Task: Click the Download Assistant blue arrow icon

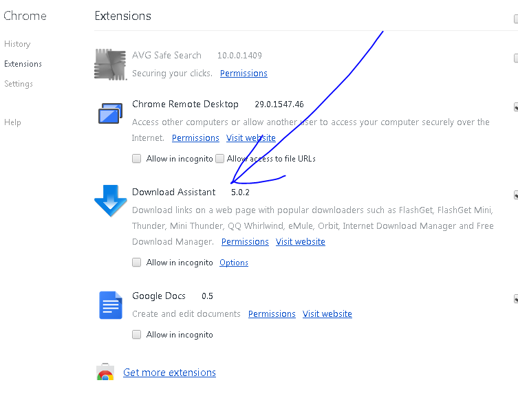Action: click(110, 201)
